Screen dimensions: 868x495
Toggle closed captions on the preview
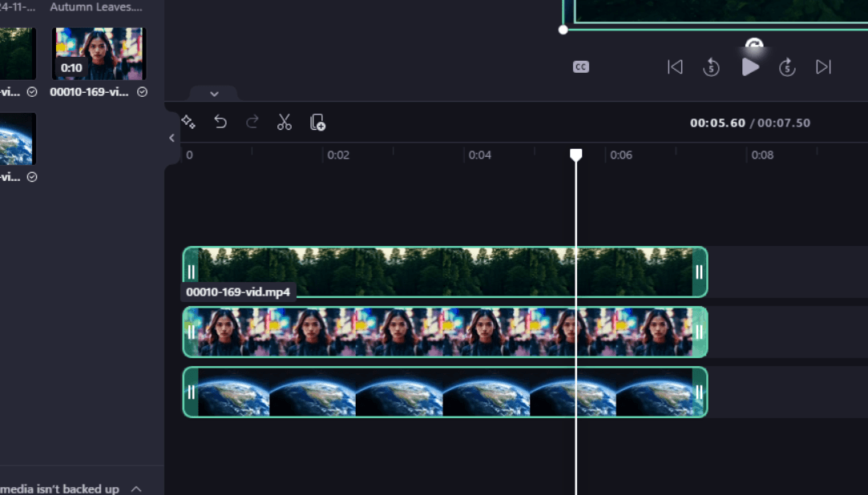pos(580,66)
